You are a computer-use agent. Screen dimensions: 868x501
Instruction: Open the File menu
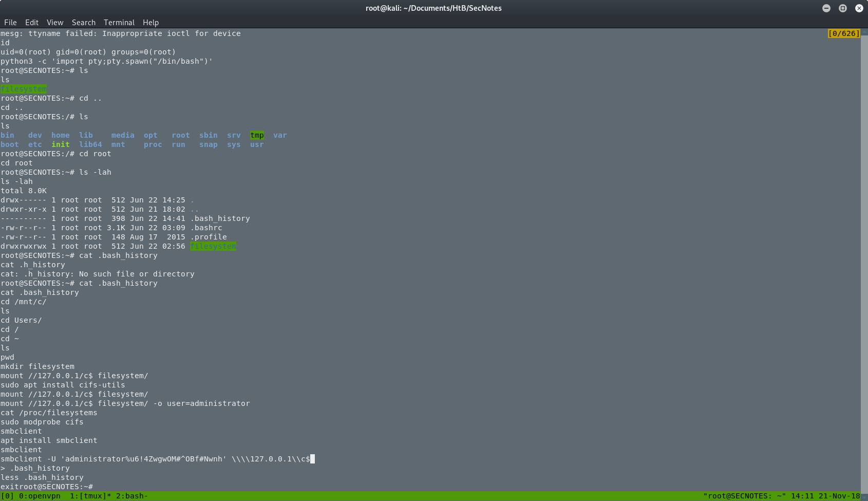(10, 22)
